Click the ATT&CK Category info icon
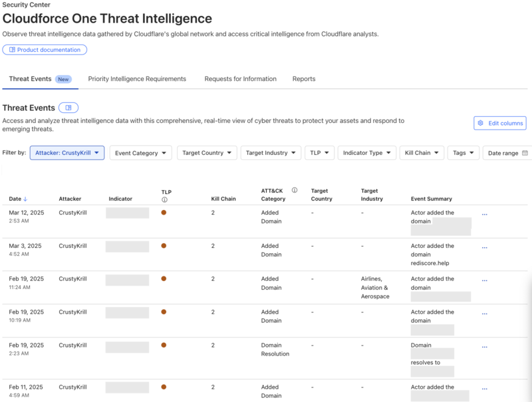 click(295, 190)
